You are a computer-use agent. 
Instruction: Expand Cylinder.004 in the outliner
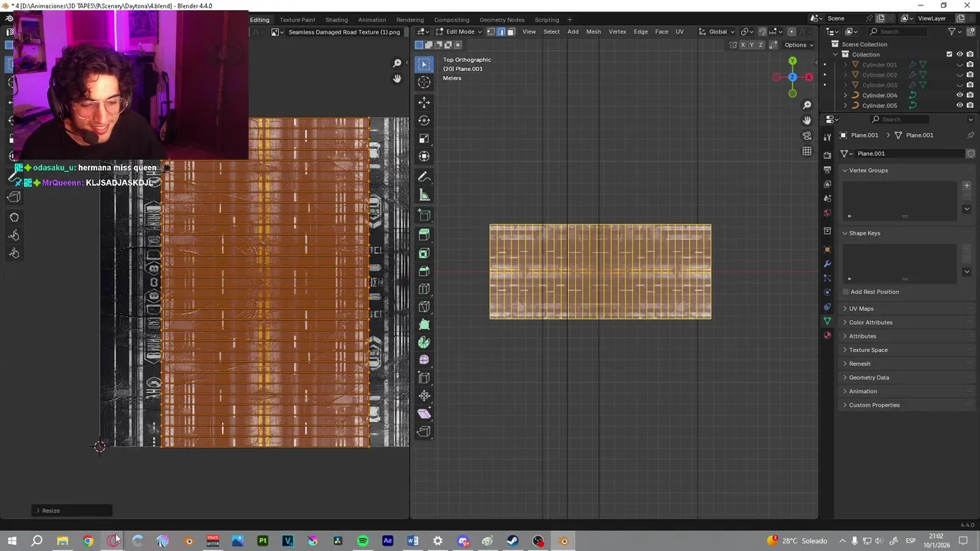tap(845, 95)
